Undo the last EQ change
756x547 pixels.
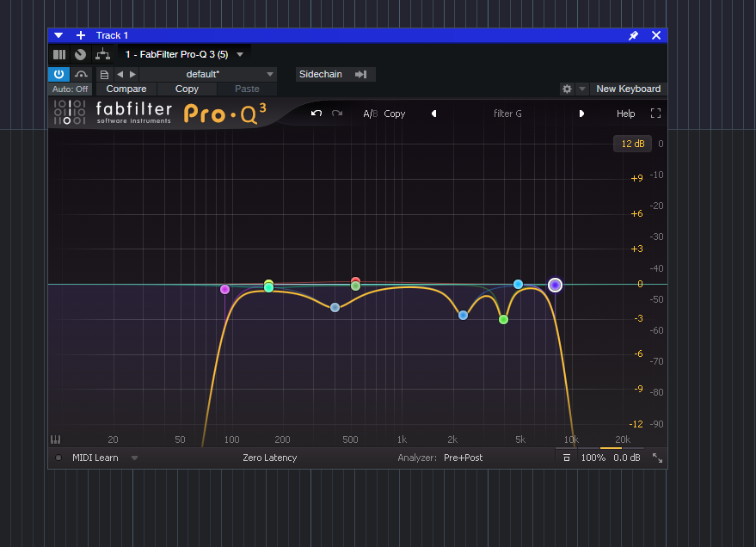pyautogui.click(x=317, y=114)
